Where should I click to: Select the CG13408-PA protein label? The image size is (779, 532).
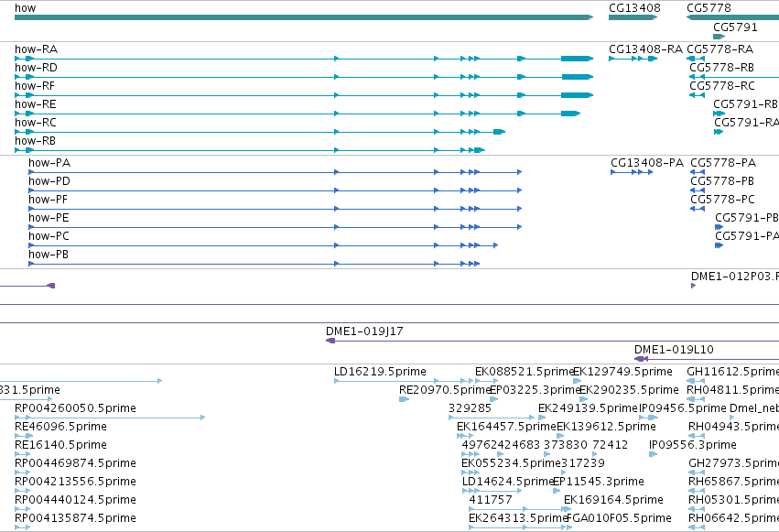pos(647,163)
